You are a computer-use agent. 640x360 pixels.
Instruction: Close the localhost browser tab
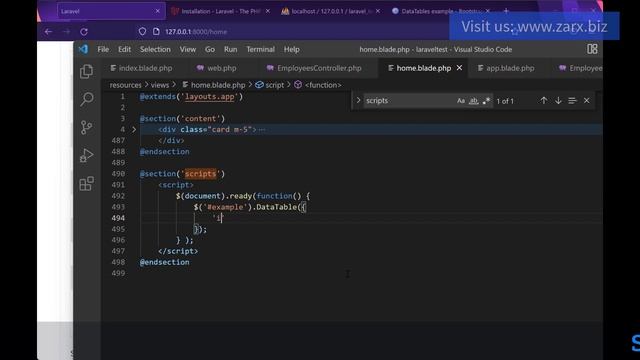click(x=378, y=11)
